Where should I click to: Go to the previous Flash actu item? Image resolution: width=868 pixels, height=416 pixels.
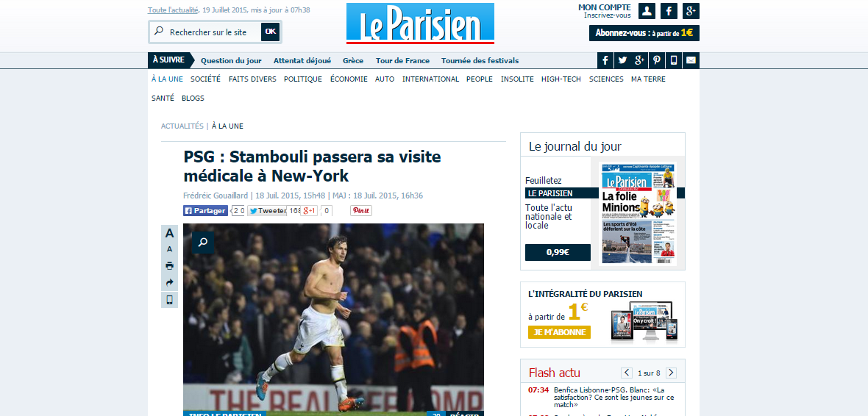click(x=627, y=373)
